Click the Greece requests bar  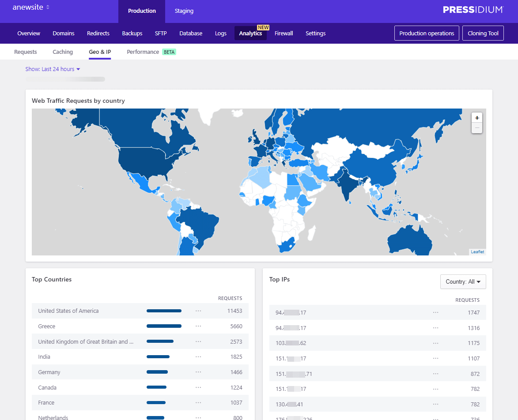(x=164, y=326)
